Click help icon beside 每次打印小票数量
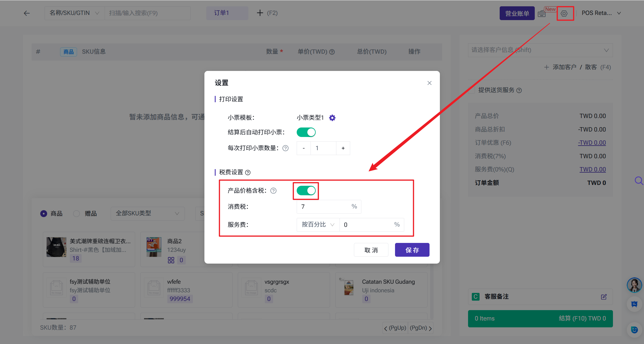Screen dimensions: 644x344 pyautogui.click(x=285, y=148)
